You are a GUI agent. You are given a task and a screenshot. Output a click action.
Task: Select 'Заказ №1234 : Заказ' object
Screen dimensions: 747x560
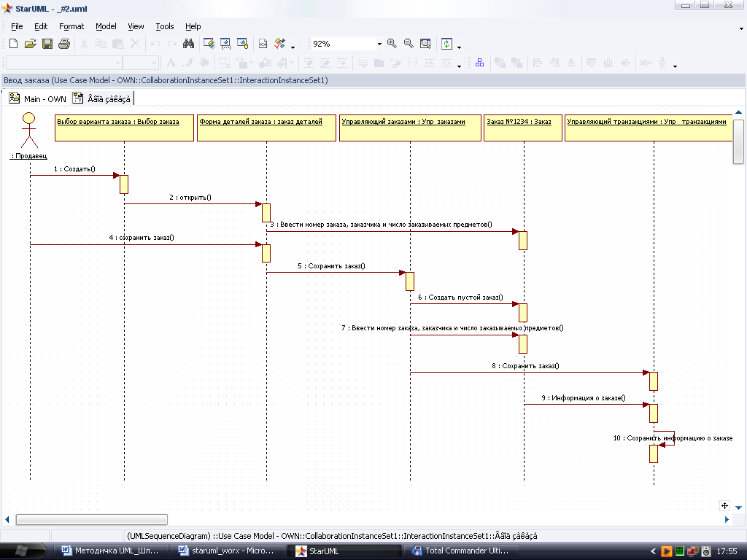click(x=522, y=128)
